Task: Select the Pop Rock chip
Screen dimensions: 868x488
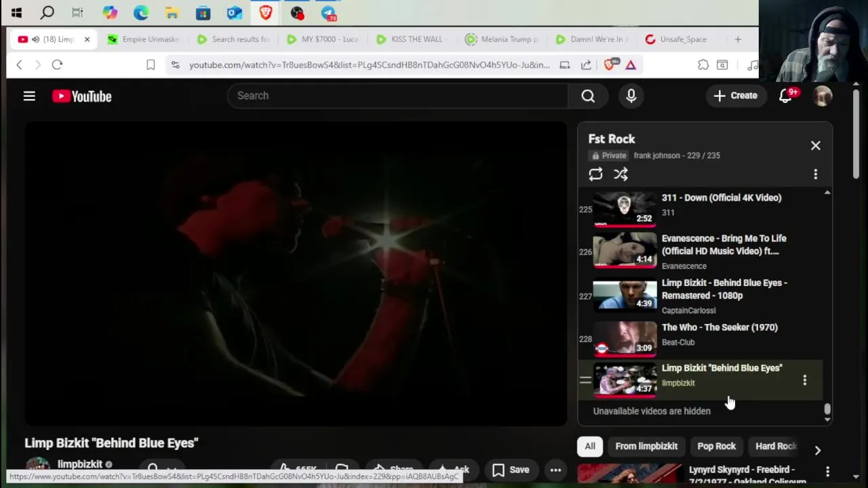Action: 716,447
